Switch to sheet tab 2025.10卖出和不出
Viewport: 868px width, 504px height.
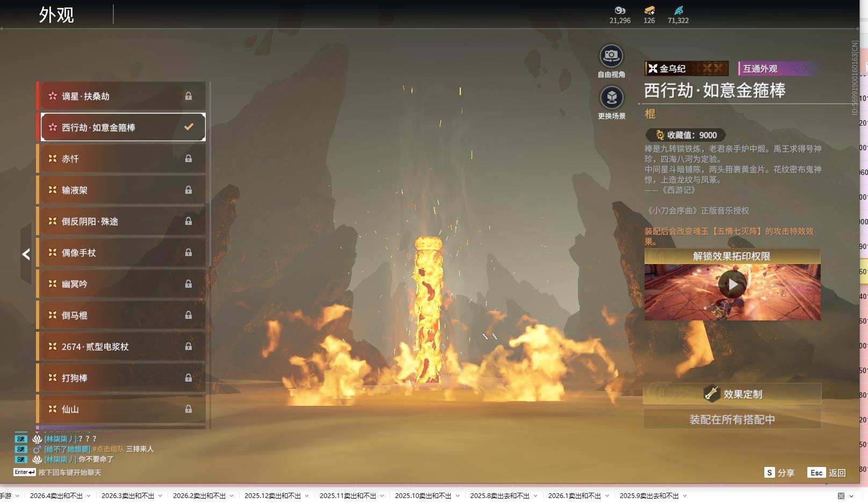tap(423, 495)
